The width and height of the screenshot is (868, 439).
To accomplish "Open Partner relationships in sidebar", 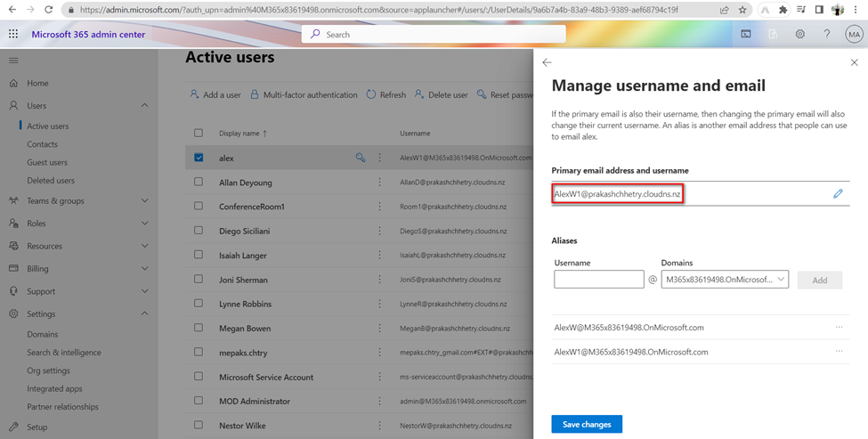I will pyautogui.click(x=62, y=406).
